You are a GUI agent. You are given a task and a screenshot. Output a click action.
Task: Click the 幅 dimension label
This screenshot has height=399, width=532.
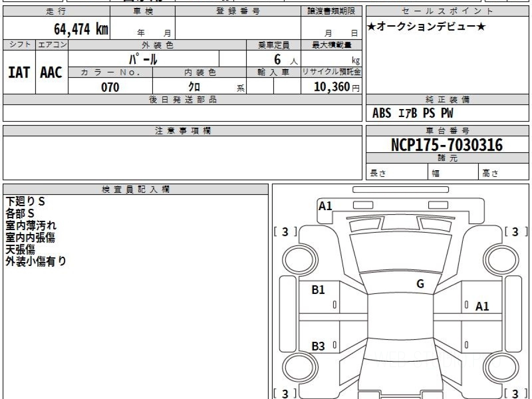point(436,173)
